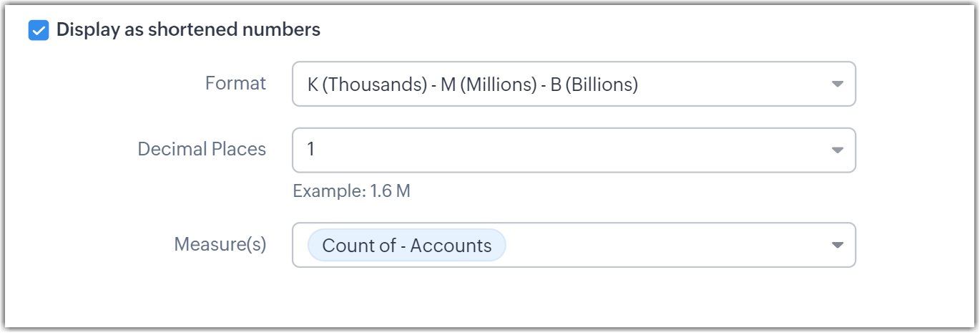Click the Measure(s) field label
Viewport: 980px width, 333px height.
coord(220,244)
